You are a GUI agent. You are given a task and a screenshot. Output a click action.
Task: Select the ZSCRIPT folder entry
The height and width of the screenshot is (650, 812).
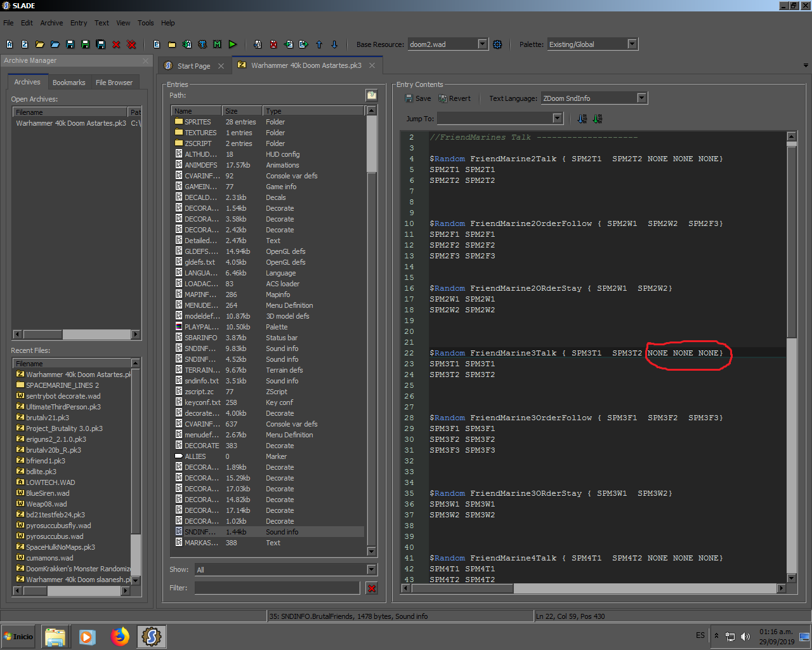[268, 143]
